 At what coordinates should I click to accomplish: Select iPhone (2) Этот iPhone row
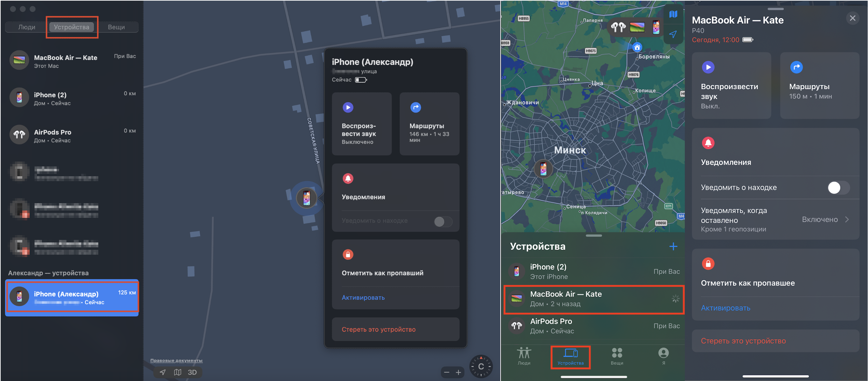click(594, 271)
